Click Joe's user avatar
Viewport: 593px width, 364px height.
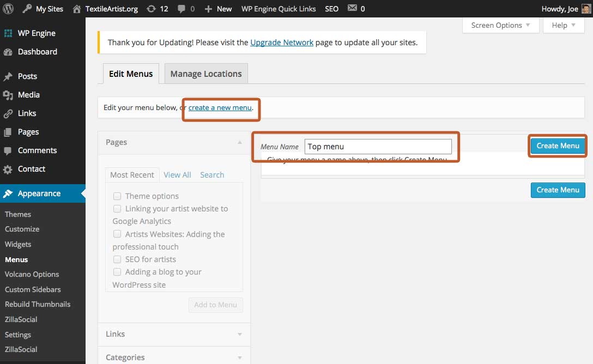coord(586,9)
